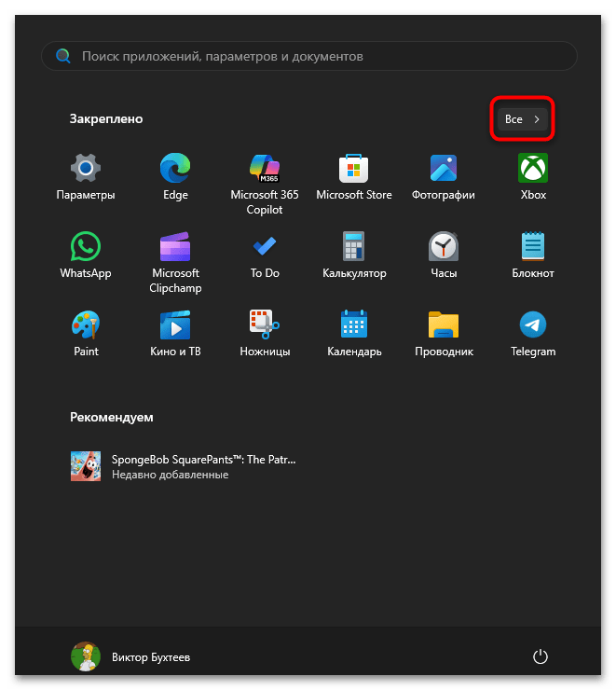Launch the To Do app
The height and width of the screenshot is (690, 616).
point(265,255)
